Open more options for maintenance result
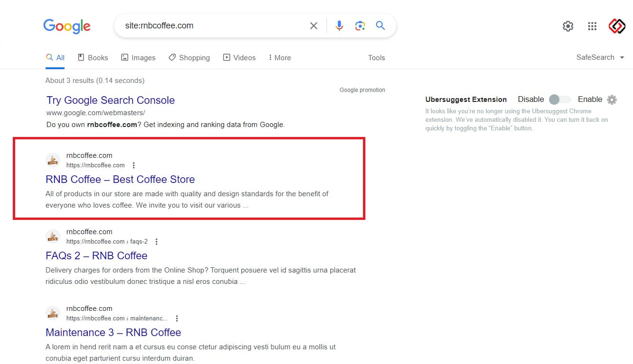Image resolution: width=633 pixels, height=364 pixels. [177, 318]
